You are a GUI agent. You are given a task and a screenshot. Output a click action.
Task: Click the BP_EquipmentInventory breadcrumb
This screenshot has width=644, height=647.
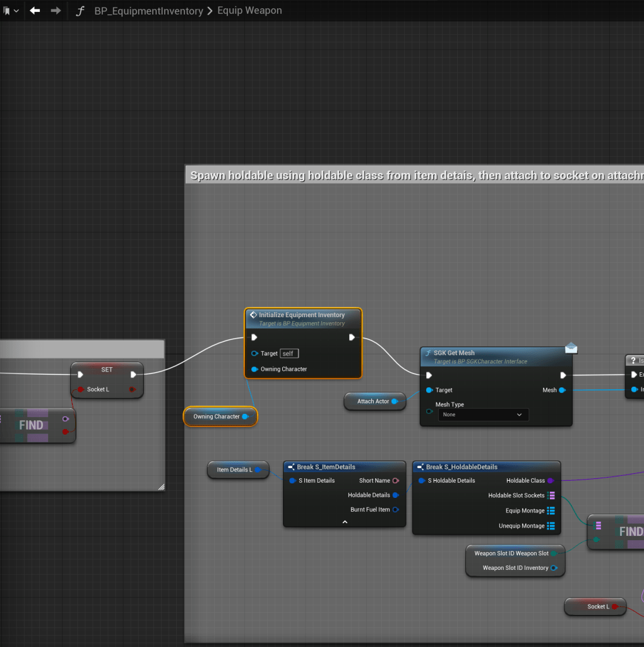[x=148, y=11]
